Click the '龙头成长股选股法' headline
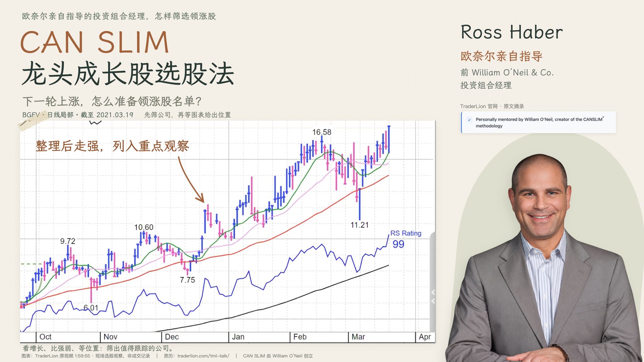The height and width of the screenshot is (362, 644). pyautogui.click(x=128, y=74)
